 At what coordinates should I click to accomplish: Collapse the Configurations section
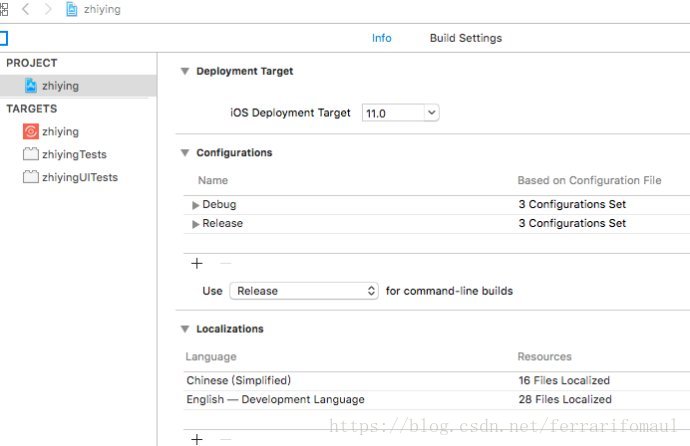(185, 153)
